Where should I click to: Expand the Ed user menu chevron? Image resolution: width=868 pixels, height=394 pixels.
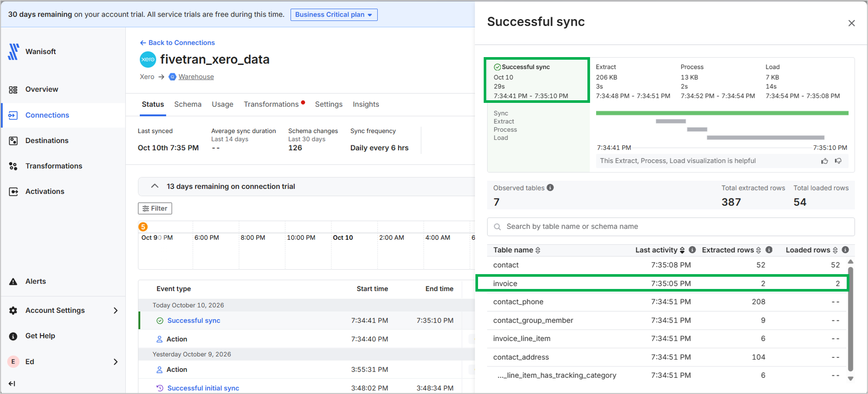(115, 362)
